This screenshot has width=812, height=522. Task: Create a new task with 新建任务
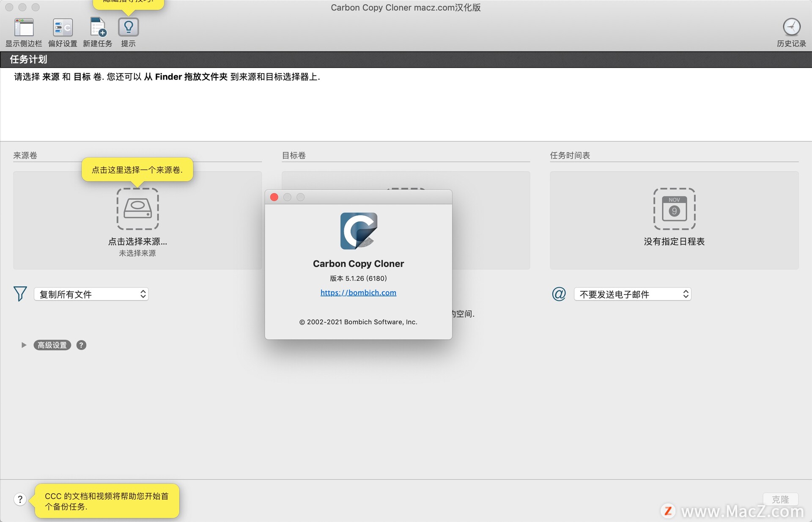(98, 27)
